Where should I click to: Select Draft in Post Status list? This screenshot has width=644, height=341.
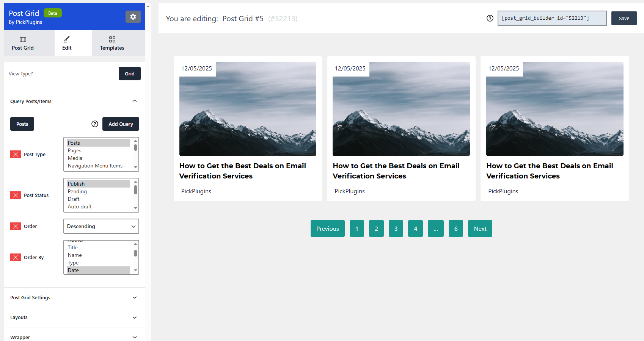pos(98,199)
